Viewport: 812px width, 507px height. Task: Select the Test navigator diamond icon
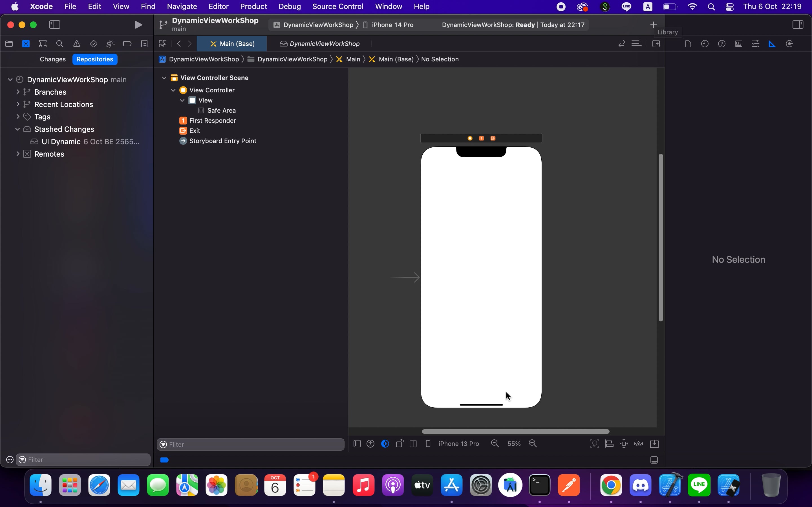[93, 44]
